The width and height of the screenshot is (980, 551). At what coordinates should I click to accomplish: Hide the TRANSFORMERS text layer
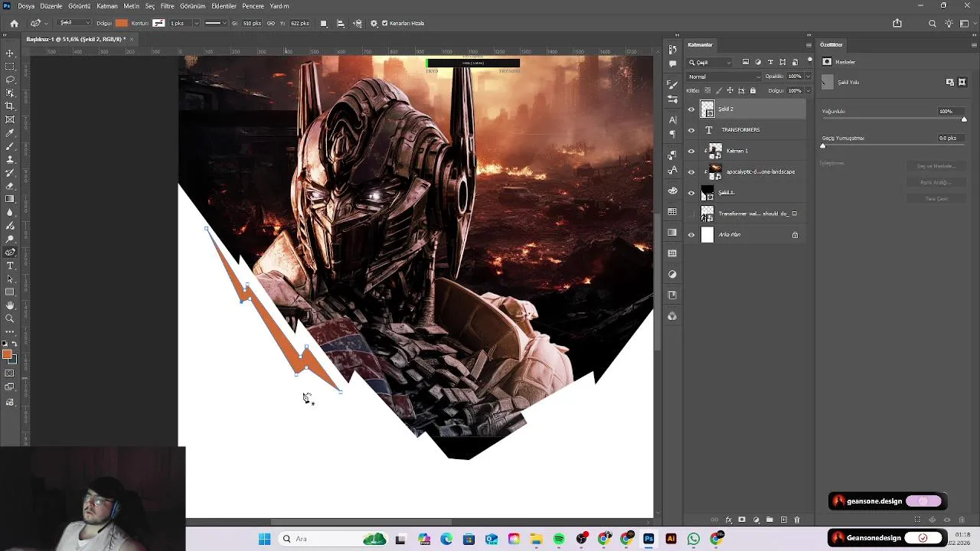click(x=691, y=130)
